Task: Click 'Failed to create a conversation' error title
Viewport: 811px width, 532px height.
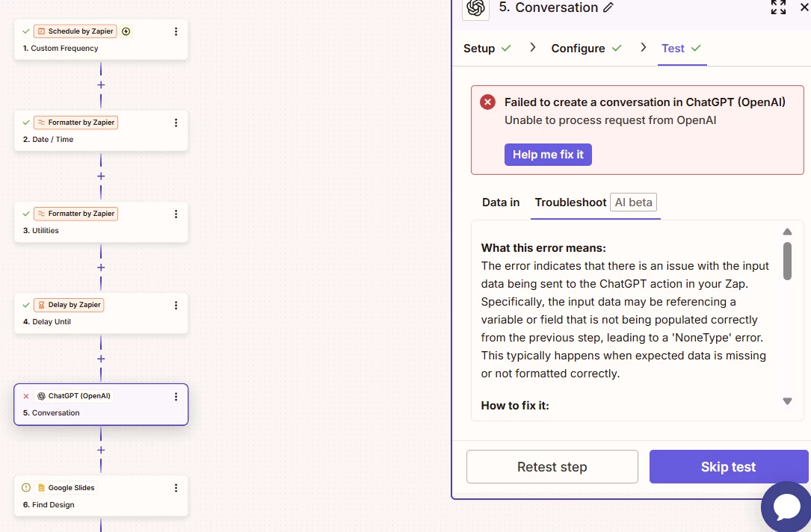Action: [645, 102]
